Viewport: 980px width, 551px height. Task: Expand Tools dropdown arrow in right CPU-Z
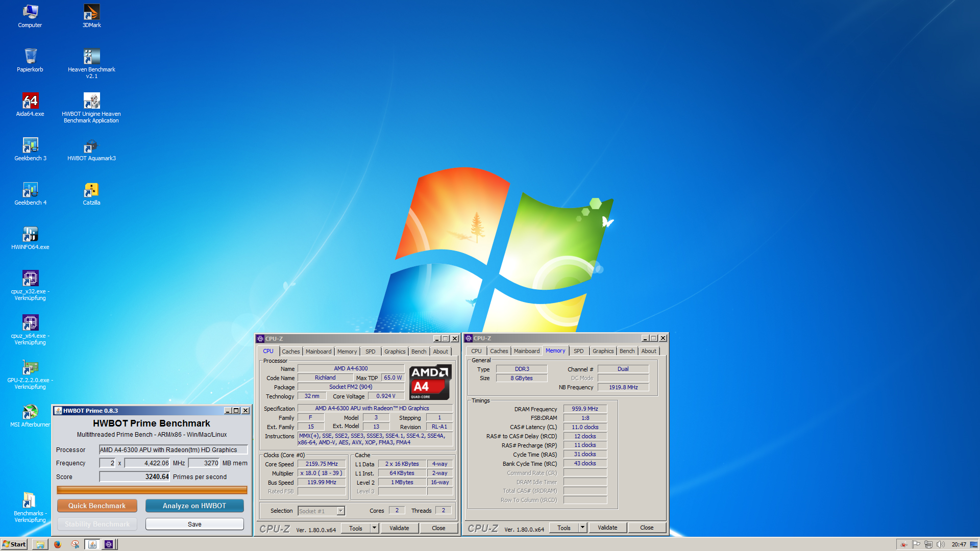[x=582, y=528]
